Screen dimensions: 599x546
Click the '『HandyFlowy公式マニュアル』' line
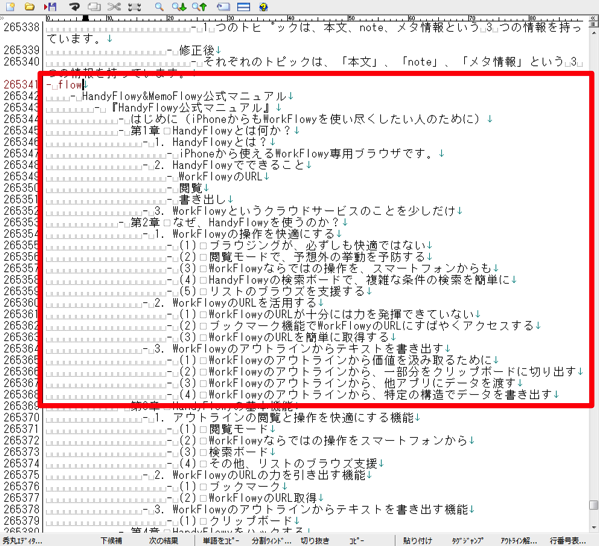(x=191, y=108)
